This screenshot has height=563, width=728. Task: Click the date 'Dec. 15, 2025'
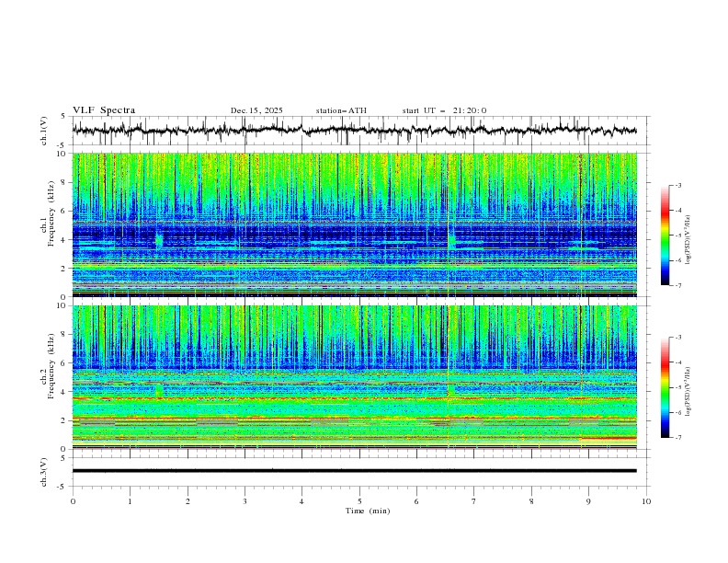pos(256,110)
